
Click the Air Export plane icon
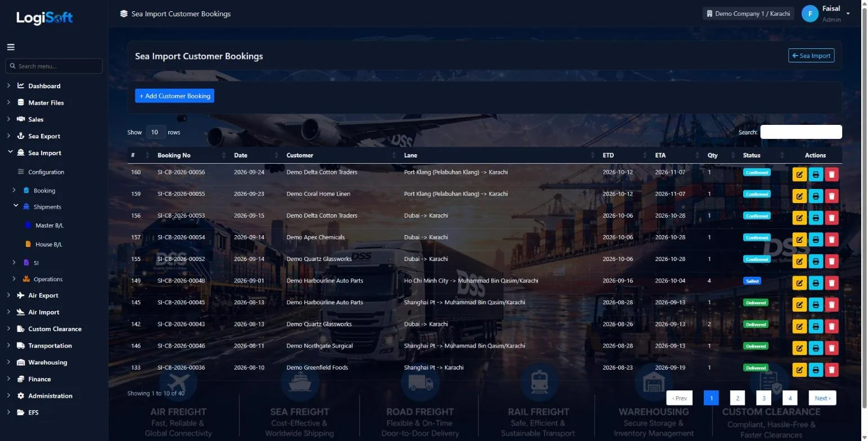21,295
